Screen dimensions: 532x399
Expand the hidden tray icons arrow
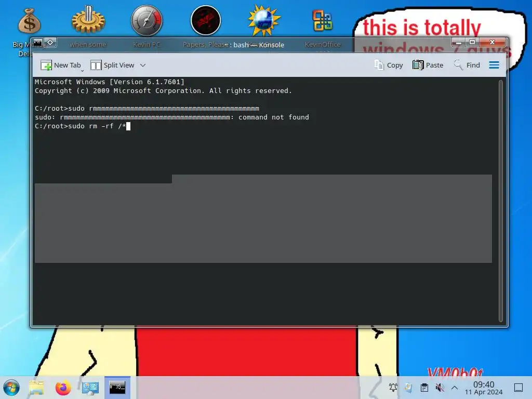click(x=455, y=388)
